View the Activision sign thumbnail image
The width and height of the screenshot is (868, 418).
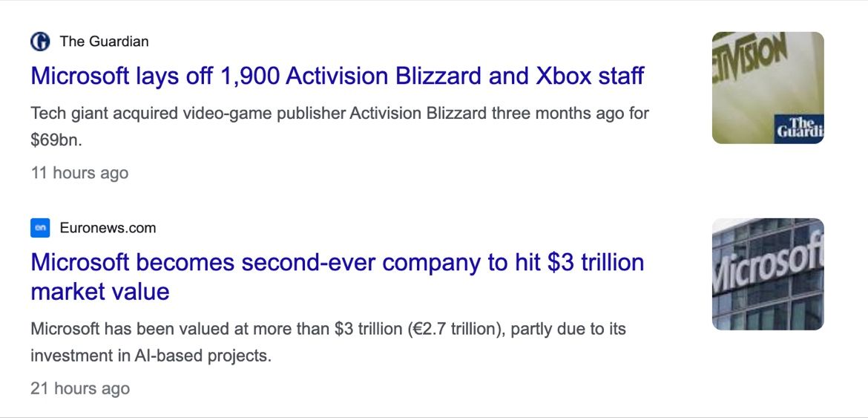tap(768, 88)
